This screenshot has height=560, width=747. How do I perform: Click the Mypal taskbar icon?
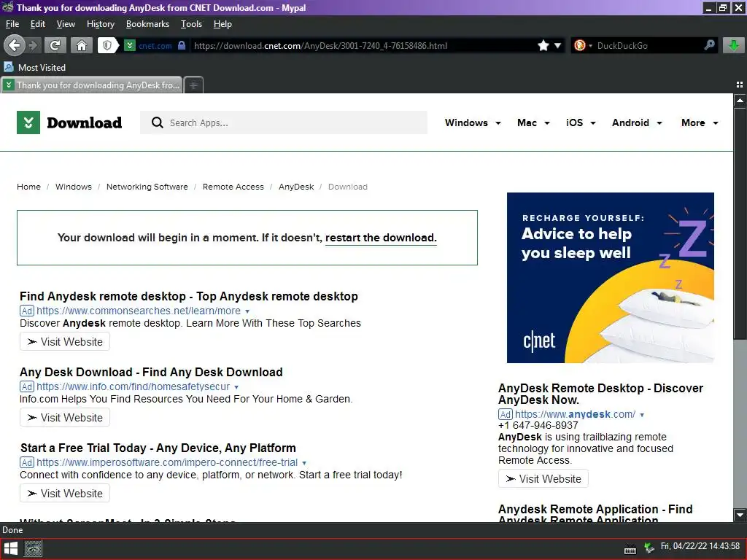pyautogui.click(x=33, y=549)
